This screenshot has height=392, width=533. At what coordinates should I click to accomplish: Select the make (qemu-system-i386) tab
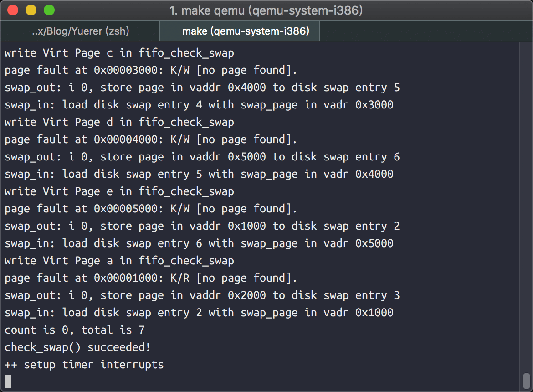240,31
